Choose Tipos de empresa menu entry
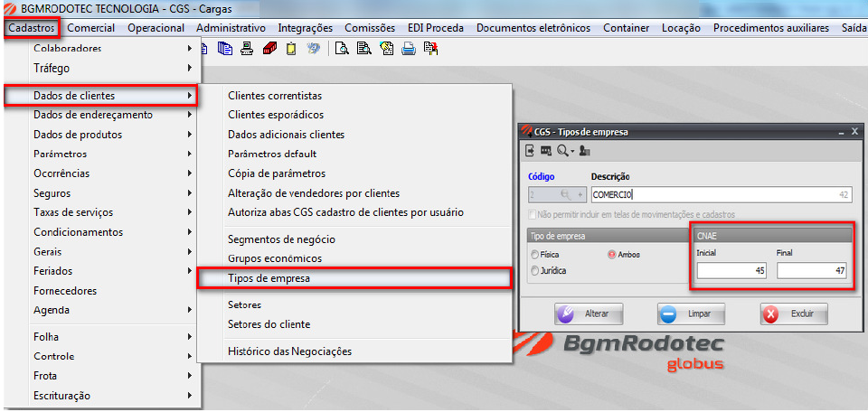Viewport: 868px width, 412px height. click(354, 278)
